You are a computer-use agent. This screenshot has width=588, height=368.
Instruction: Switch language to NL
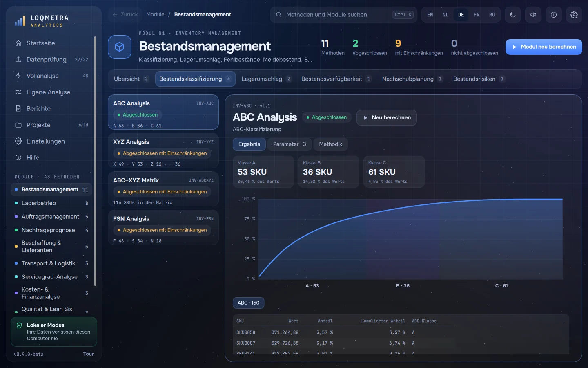[x=445, y=15]
